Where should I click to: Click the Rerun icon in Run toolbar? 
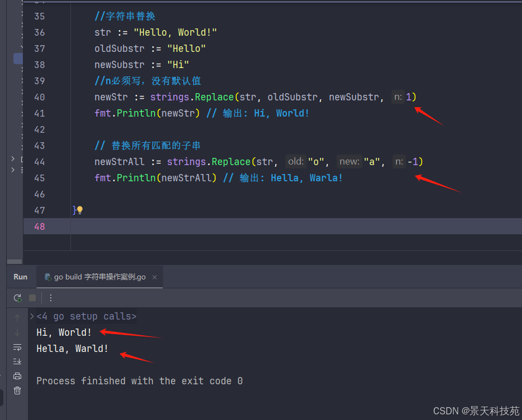pos(17,298)
